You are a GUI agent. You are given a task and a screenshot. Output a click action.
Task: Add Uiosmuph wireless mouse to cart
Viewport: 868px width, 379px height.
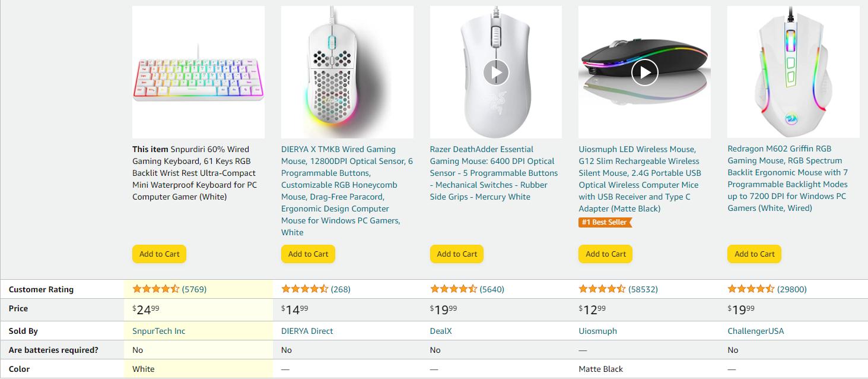(x=606, y=254)
